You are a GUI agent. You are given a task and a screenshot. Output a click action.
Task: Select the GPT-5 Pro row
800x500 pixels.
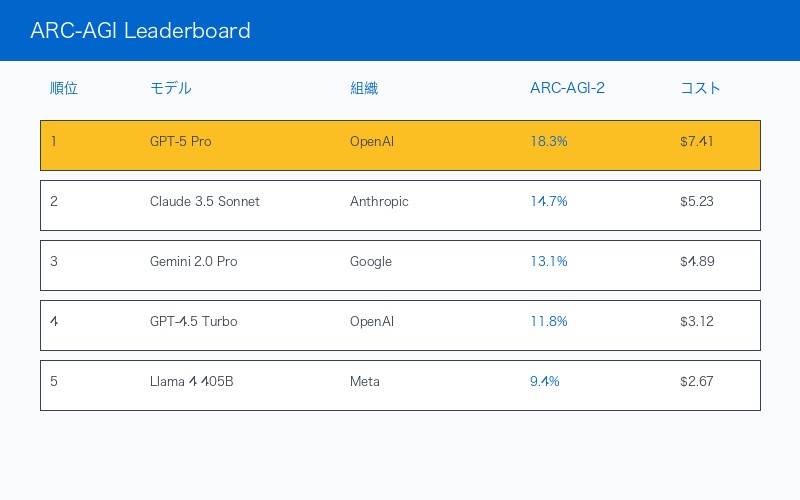400,145
